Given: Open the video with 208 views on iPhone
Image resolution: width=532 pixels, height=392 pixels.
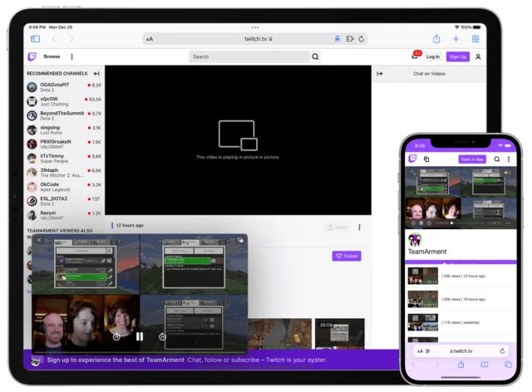Looking at the screenshot, I should tap(461, 276).
